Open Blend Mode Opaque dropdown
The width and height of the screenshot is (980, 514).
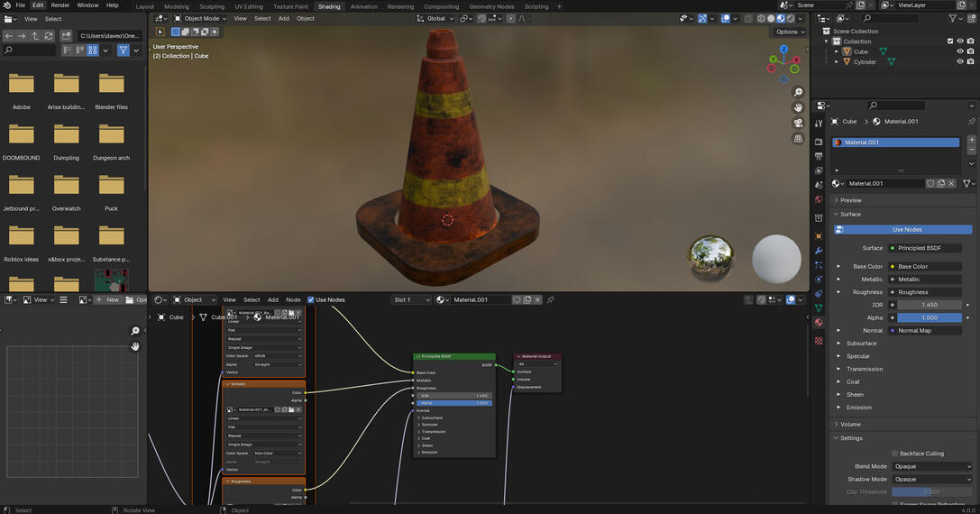932,466
